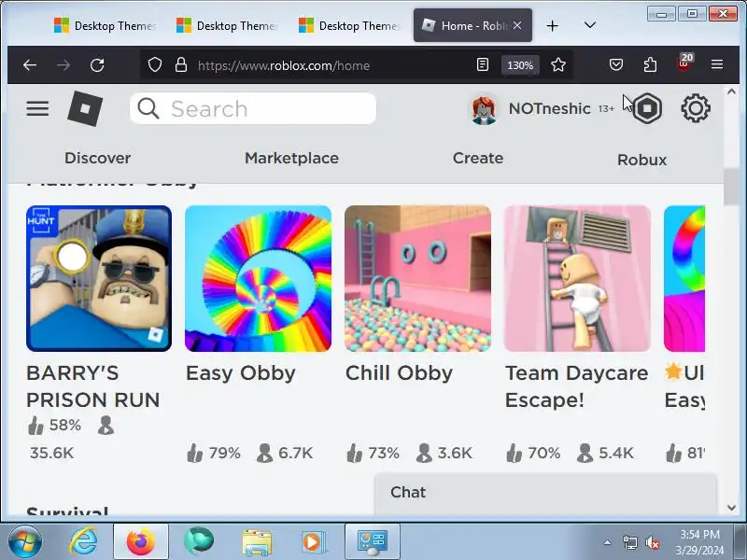Click BARRY'S PRISON RUN title
747x560 pixels.
click(92, 386)
